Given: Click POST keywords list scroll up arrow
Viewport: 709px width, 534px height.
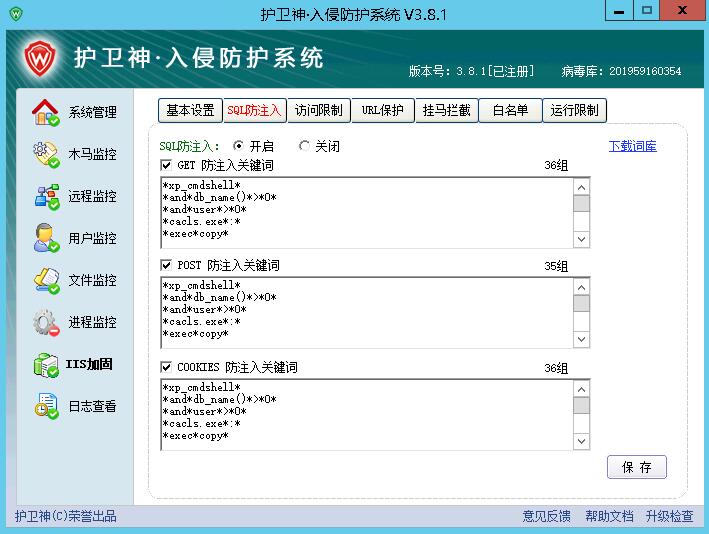Looking at the screenshot, I should pyautogui.click(x=581, y=288).
